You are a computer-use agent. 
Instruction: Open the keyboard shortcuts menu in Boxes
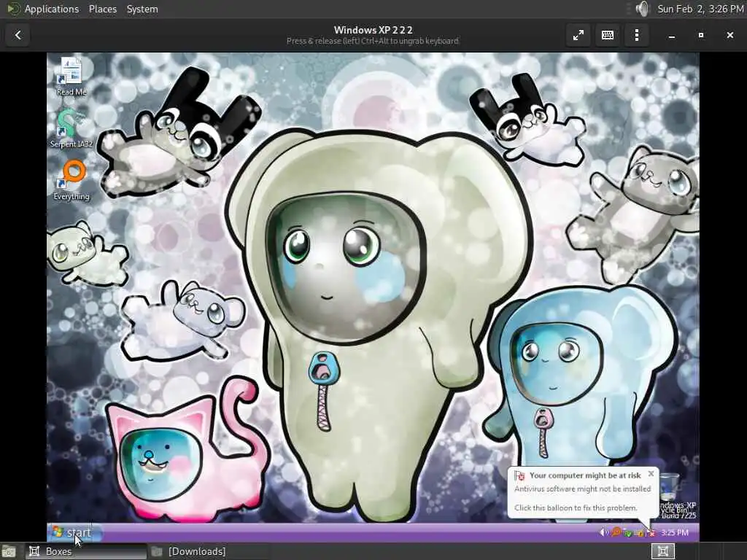coord(608,35)
